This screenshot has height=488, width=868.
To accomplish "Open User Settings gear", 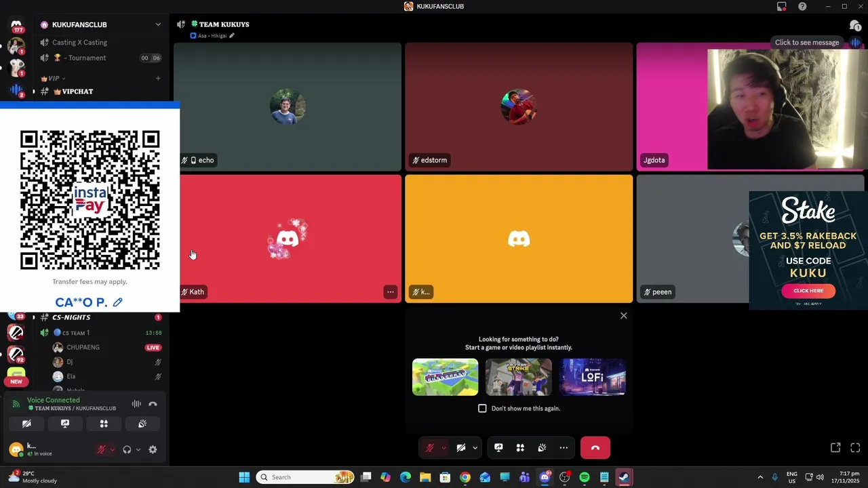I will point(153,449).
